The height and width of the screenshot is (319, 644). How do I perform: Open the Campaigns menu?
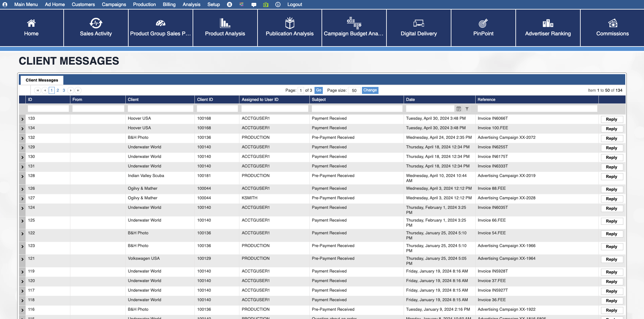click(114, 4)
